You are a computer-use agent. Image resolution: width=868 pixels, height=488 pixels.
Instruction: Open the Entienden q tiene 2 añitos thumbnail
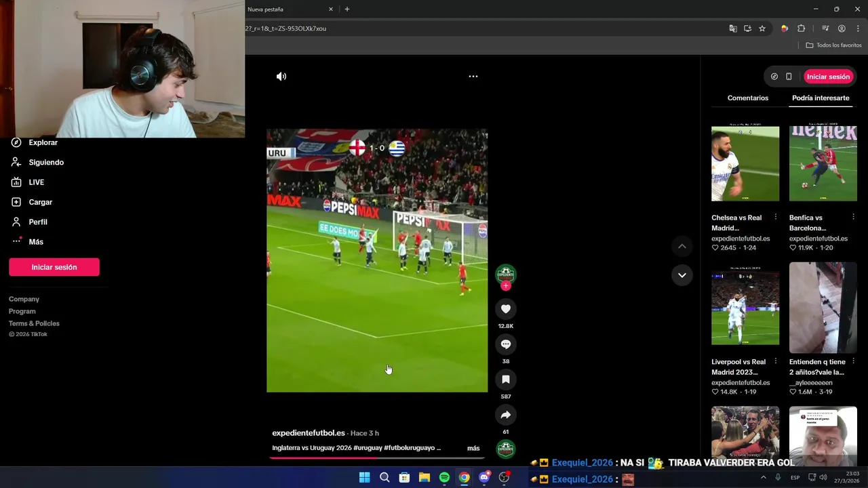pyautogui.click(x=823, y=308)
